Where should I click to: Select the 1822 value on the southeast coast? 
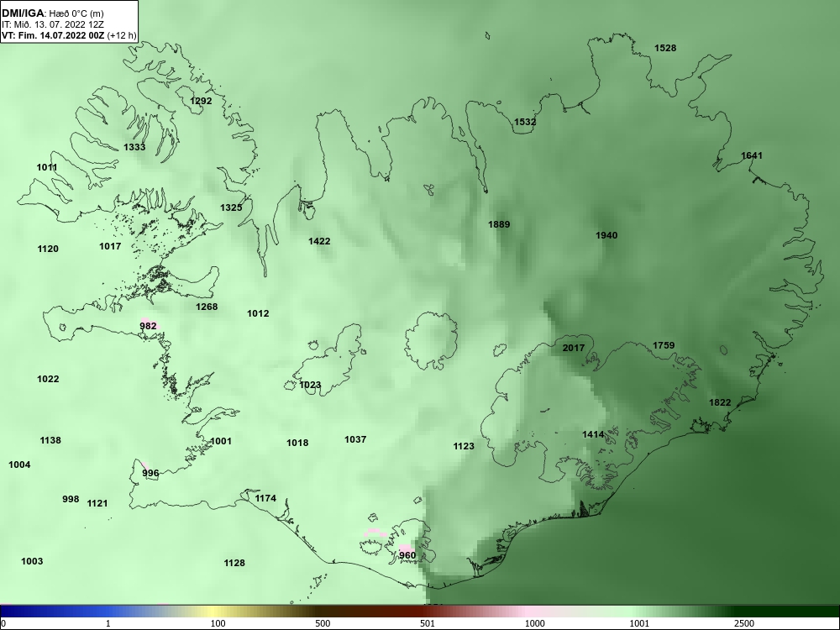[x=720, y=403]
